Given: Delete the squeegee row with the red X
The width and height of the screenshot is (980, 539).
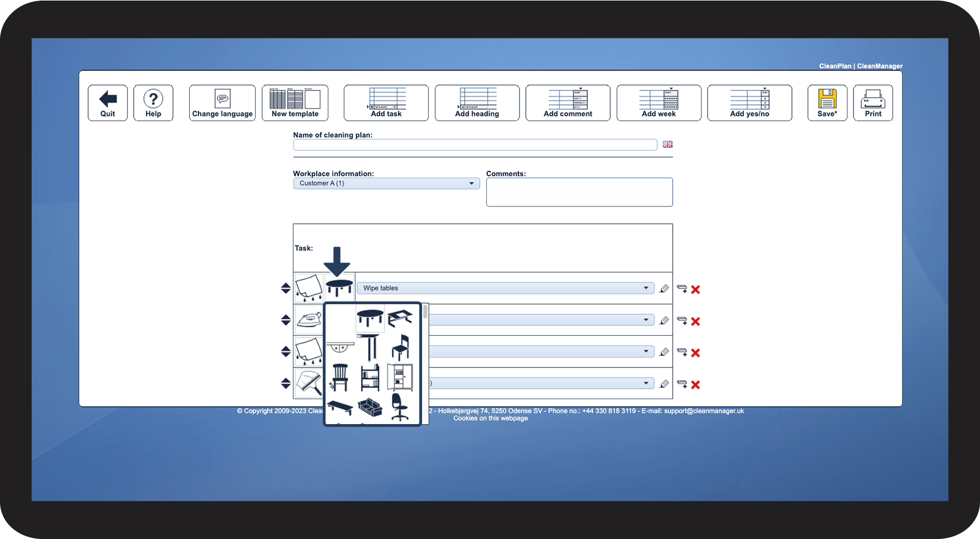Looking at the screenshot, I should point(695,384).
